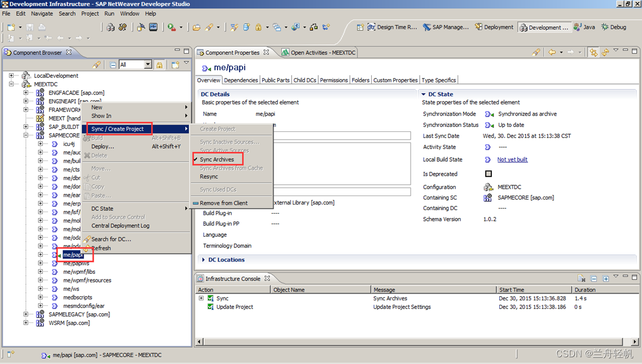This screenshot has width=642, height=364.
Task: Click the Start Time column header
Action: pos(534,290)
